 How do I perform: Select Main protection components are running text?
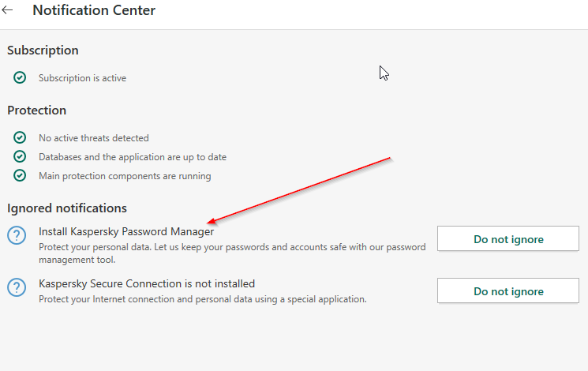[x=125, y=176]
